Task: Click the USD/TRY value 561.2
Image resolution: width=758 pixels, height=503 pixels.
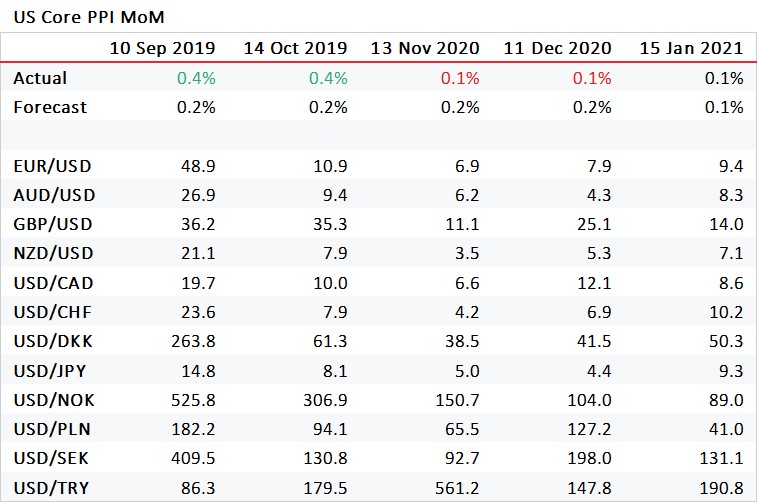Action: [x=457, y=488]
